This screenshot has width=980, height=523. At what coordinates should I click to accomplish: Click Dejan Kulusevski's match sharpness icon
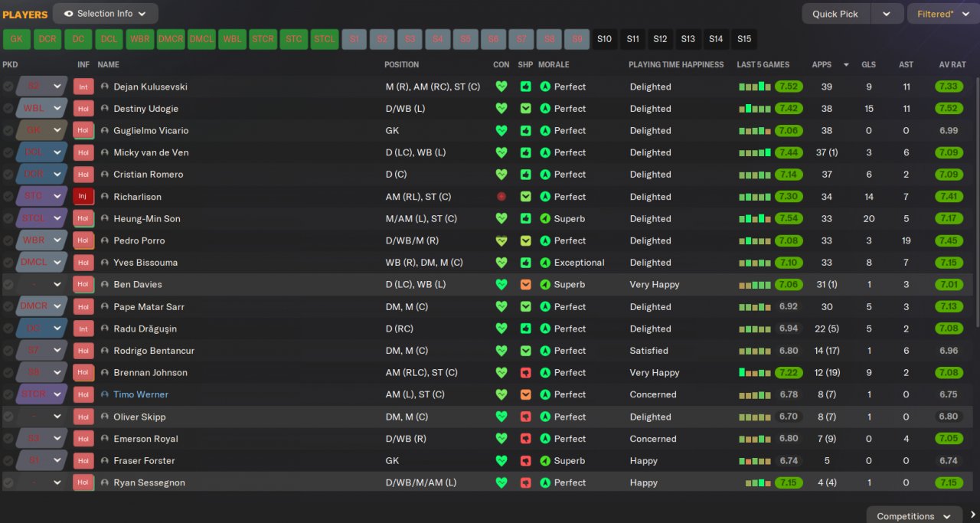coord(525,87)
